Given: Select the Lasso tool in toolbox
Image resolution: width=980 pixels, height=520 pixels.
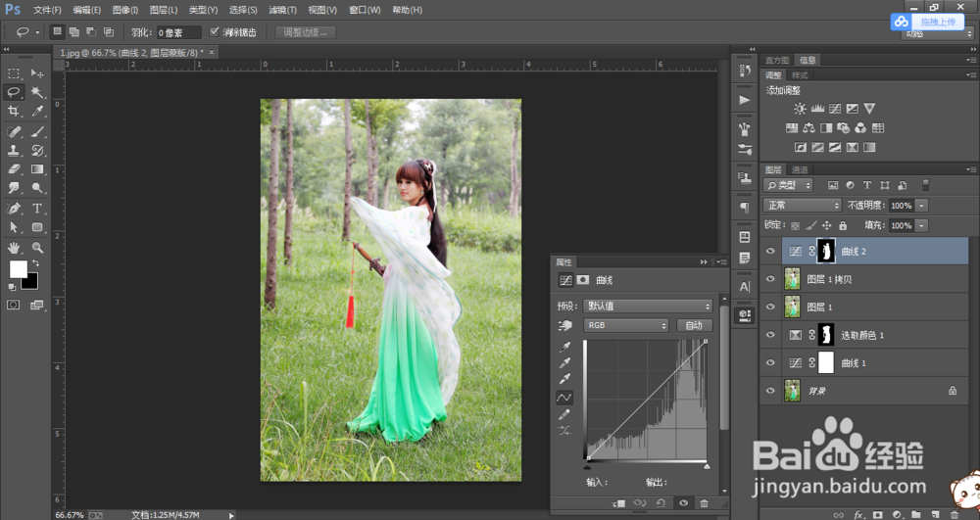Looking at the screenshot, I should (x=14, y=92).
